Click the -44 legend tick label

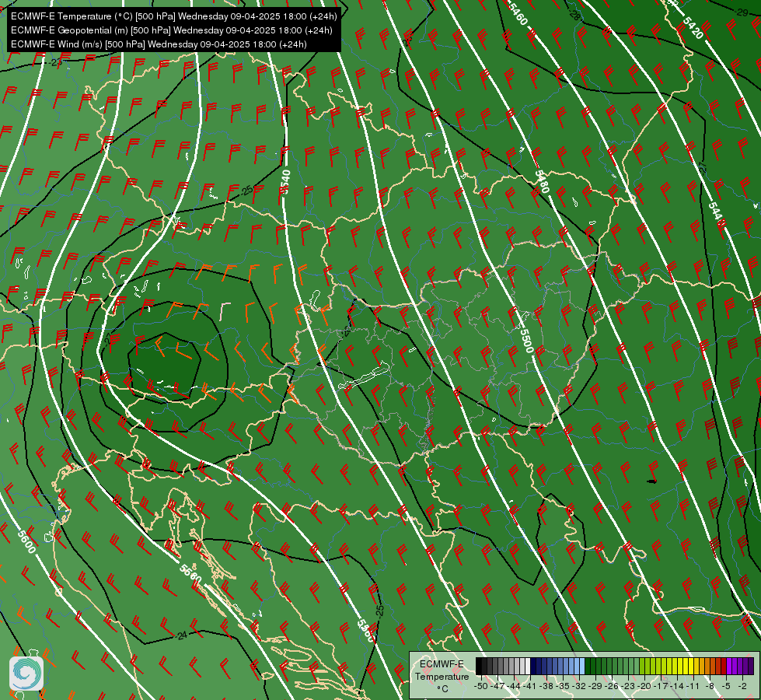coord(514,687)
